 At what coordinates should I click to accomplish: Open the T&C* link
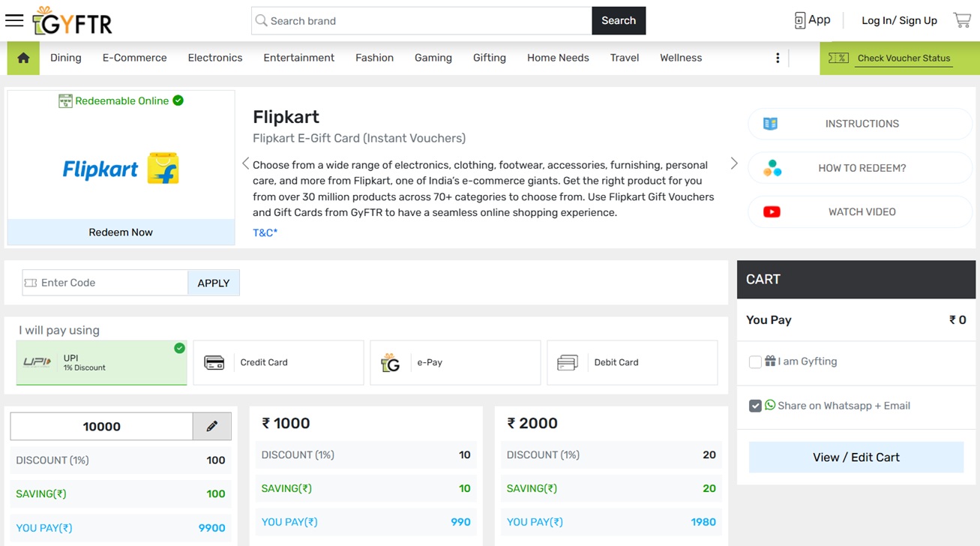[265, 232]
